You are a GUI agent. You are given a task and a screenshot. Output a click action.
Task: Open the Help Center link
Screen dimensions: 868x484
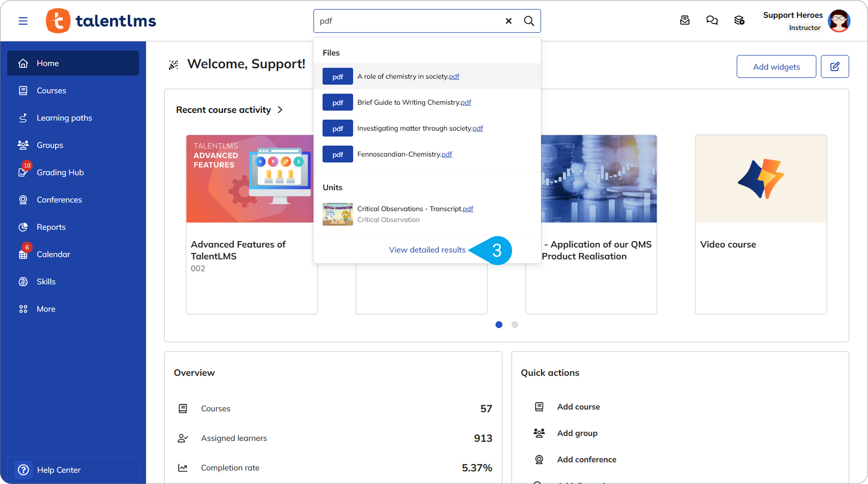(73, 470)
